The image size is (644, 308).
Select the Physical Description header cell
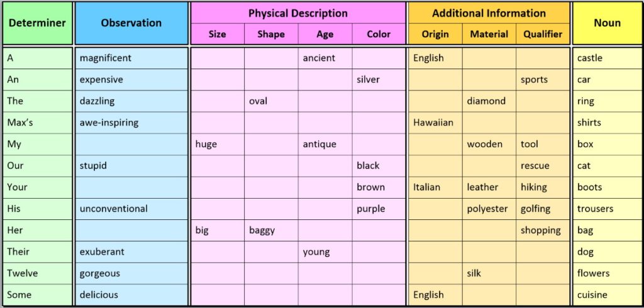(x=297, y=13)
